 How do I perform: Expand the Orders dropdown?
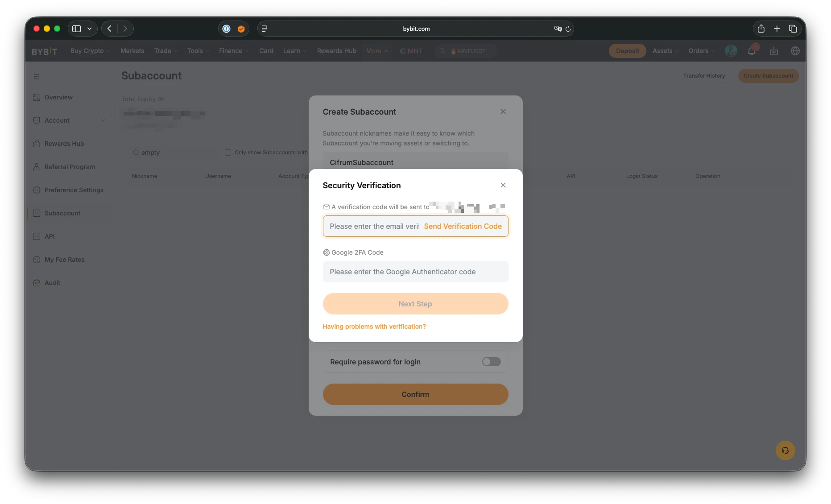701,51
